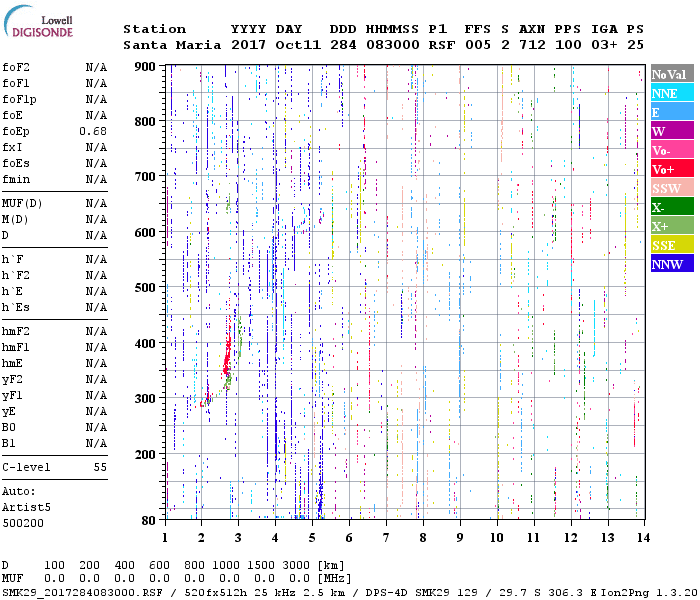Select the X+ light green legend swatch
Viewport: 700px width, 600px height.
(672, 226)
